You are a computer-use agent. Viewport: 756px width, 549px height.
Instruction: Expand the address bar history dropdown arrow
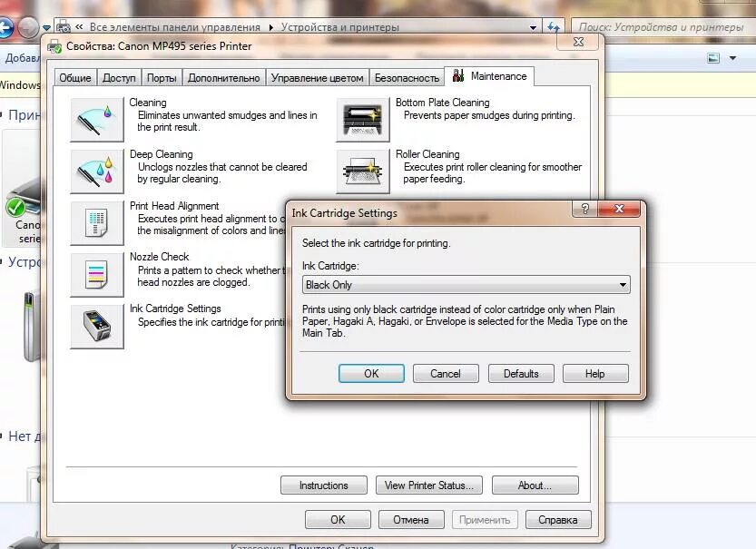click(533, 28)
